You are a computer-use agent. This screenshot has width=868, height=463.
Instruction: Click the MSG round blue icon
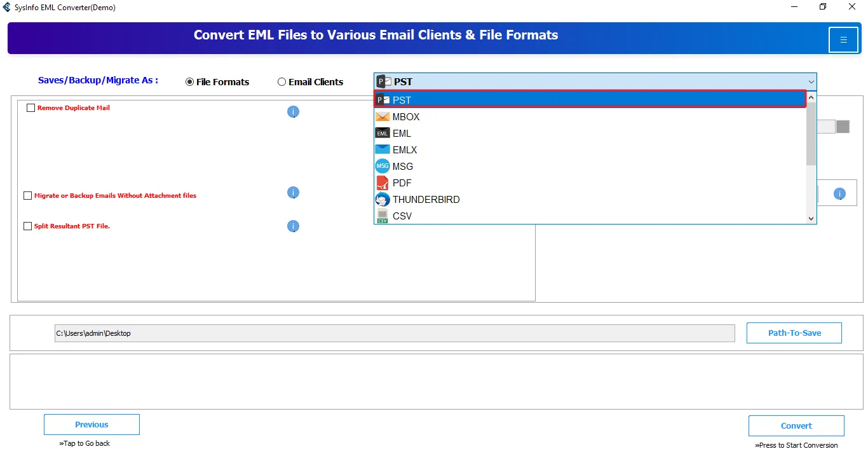[x=383, y=167]
